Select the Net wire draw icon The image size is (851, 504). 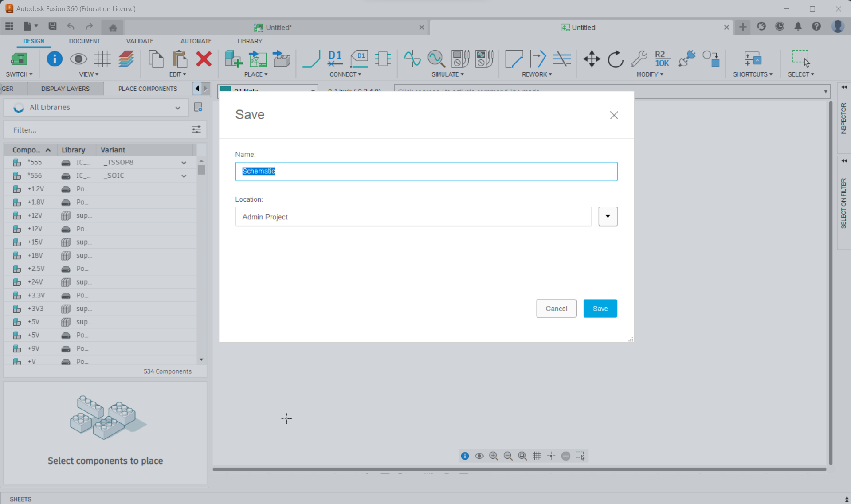click(x=311, y=59)
